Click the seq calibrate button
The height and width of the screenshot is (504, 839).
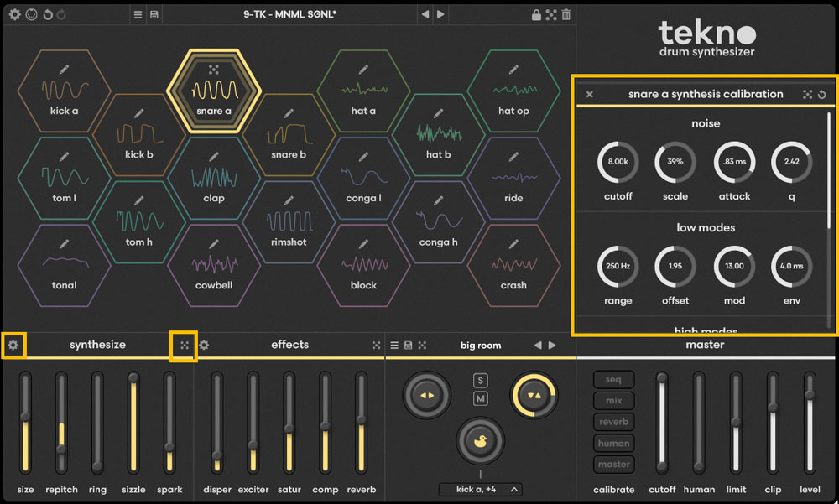pos(613,380)
